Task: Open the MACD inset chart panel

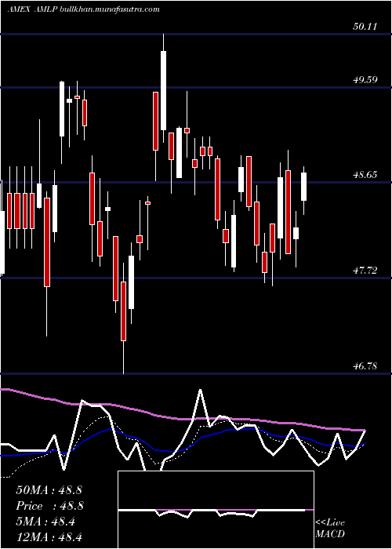Action: click(216, 510)
